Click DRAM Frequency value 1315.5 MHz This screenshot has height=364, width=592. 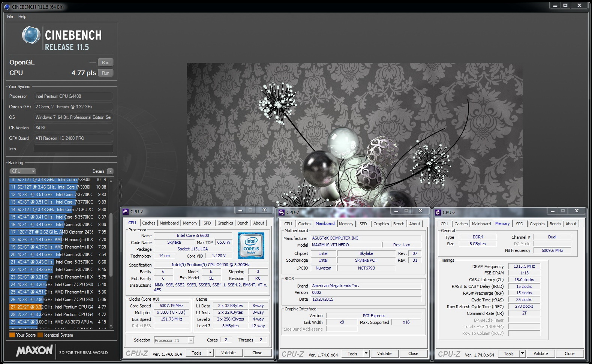click(x=524, y=267)
